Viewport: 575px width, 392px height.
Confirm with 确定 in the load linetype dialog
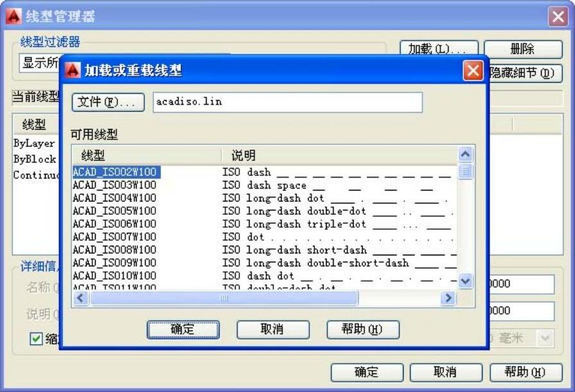pos(183,329)
